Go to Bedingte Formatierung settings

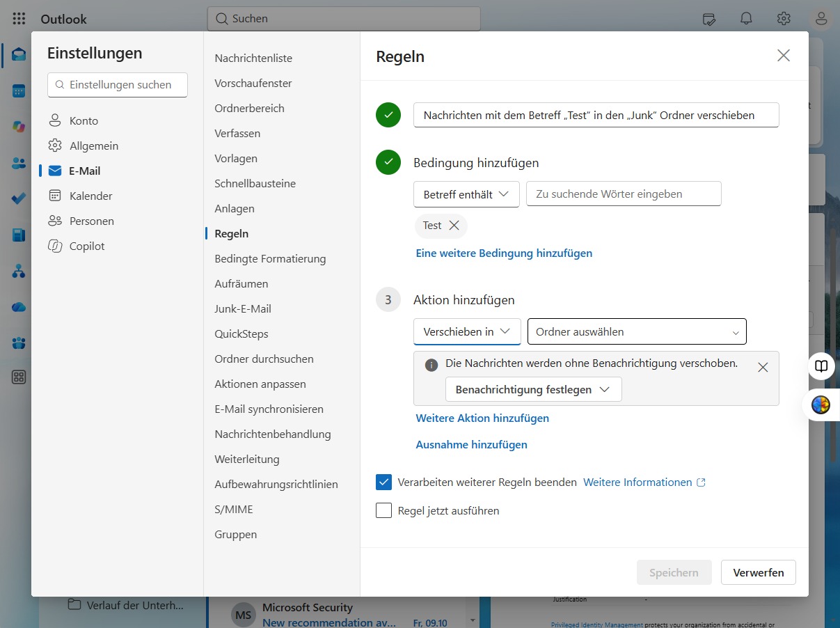270,258
